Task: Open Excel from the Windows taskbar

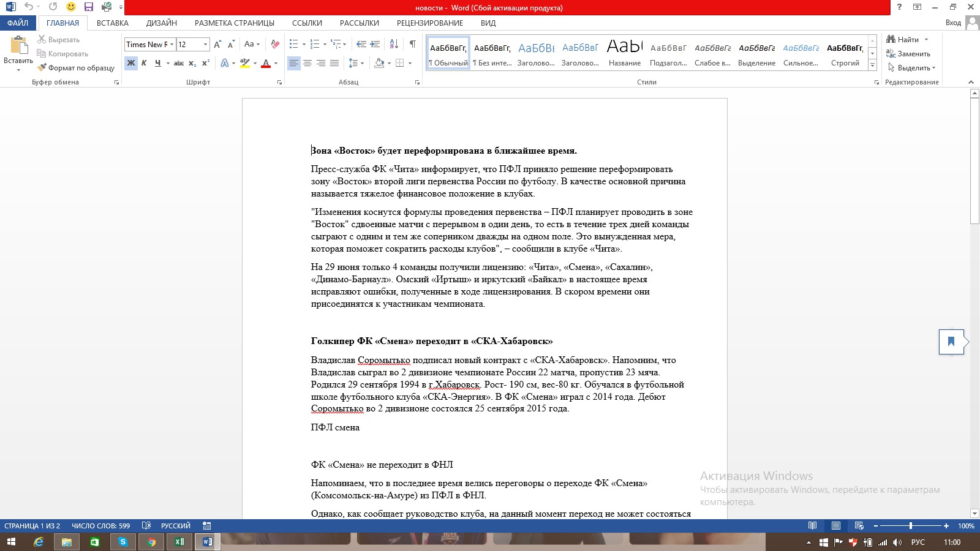Action: tap(179, 542)
